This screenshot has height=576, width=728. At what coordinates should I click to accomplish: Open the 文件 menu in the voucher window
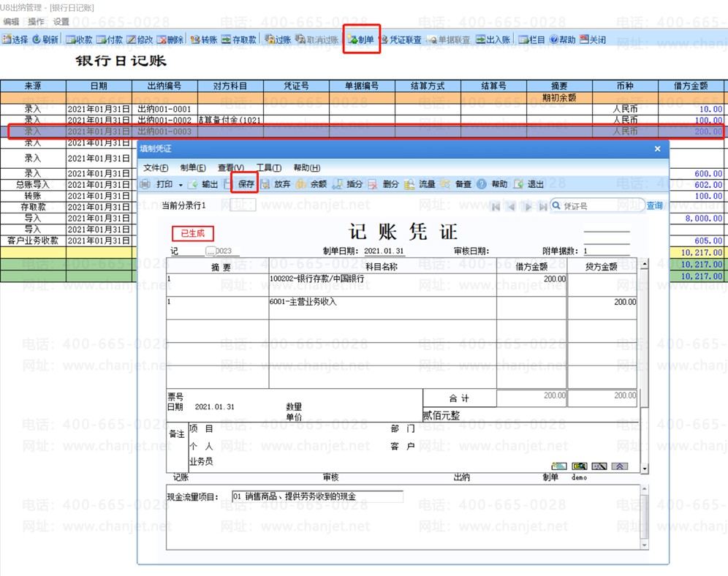pos(156,167)
